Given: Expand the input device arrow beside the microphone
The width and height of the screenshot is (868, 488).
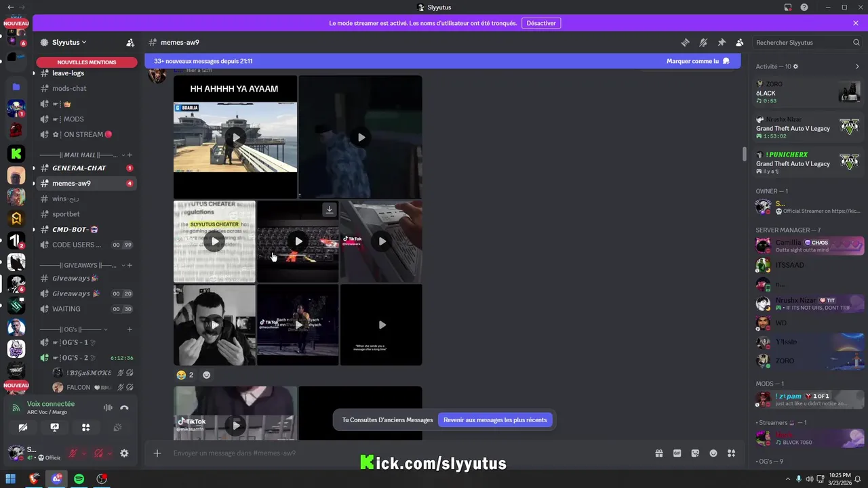Looking at the screenshot, I should point(84,453).
